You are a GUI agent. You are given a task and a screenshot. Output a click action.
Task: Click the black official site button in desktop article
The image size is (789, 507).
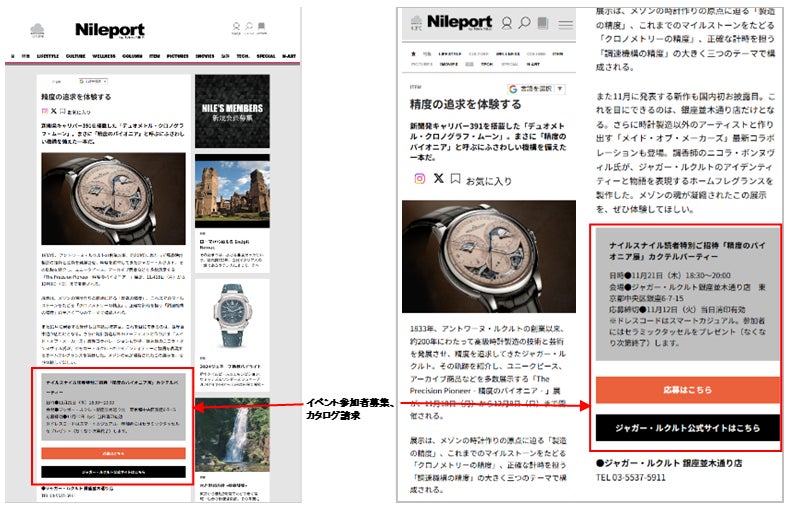click(x=113, y=472)
